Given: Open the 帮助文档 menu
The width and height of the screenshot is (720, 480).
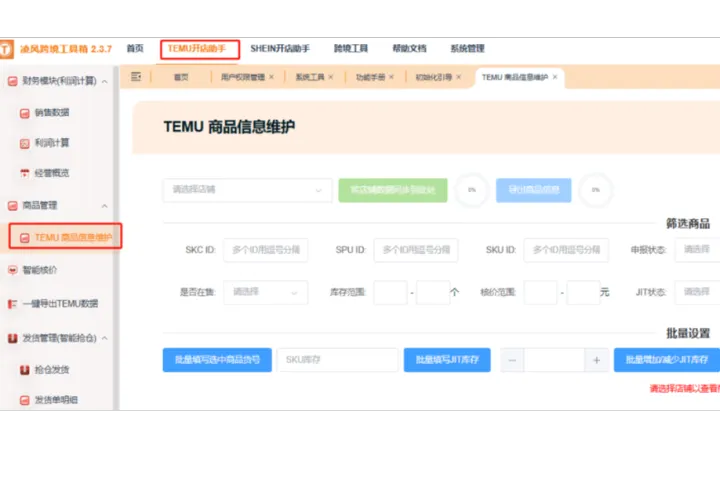Looking at the screenshot, I should coord(409,48).
